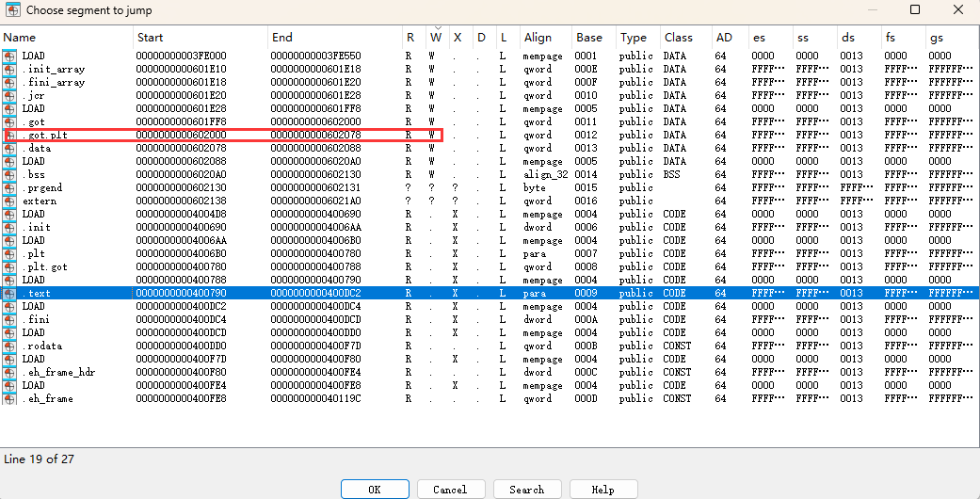Sort by the gs column header
The height and width of the screenshot is (499, 980).
click(x=952, y=38)
